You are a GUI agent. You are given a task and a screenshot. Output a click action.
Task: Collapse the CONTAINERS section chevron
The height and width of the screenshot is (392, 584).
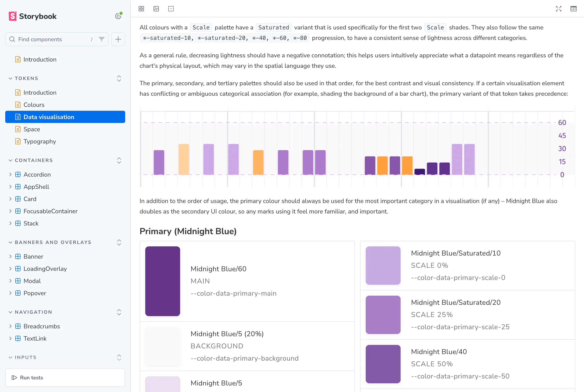(10, 160)
